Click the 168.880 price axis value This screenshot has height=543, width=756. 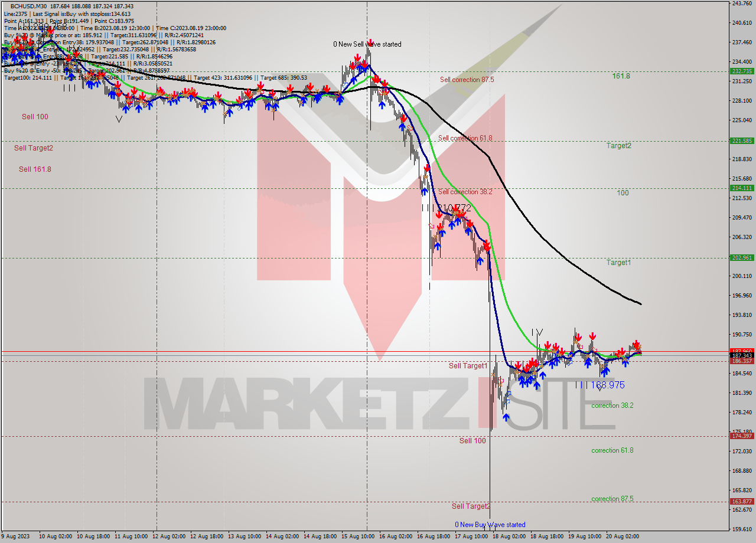(742, 471)
